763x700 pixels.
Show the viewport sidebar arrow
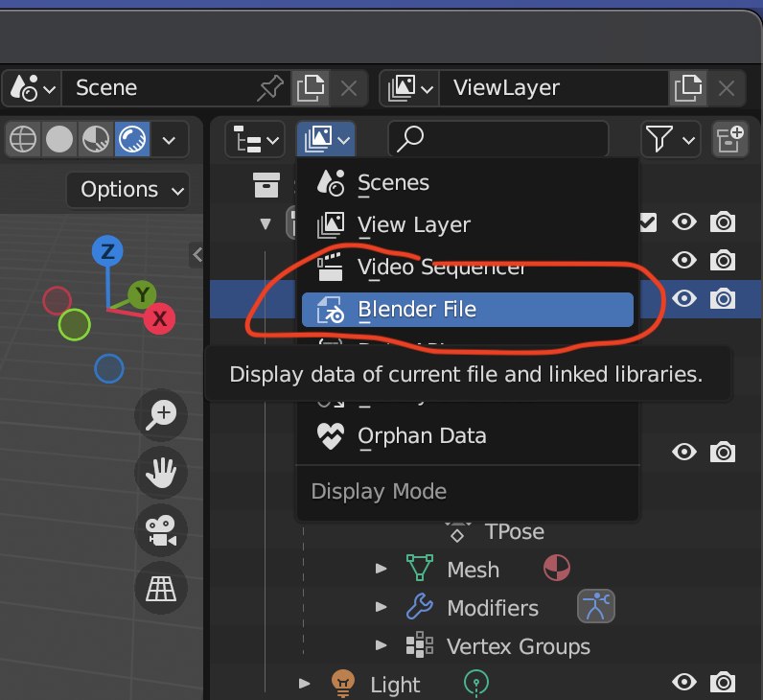pos(197,255)
